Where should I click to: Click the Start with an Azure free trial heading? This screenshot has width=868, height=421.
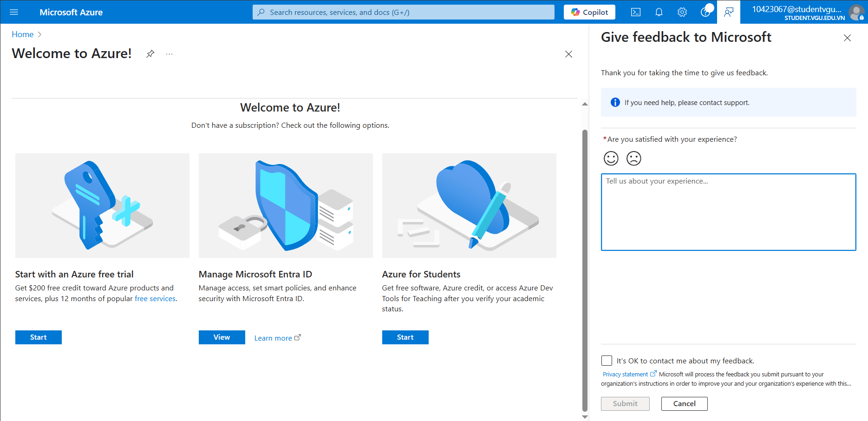click(x=74, y=274)
